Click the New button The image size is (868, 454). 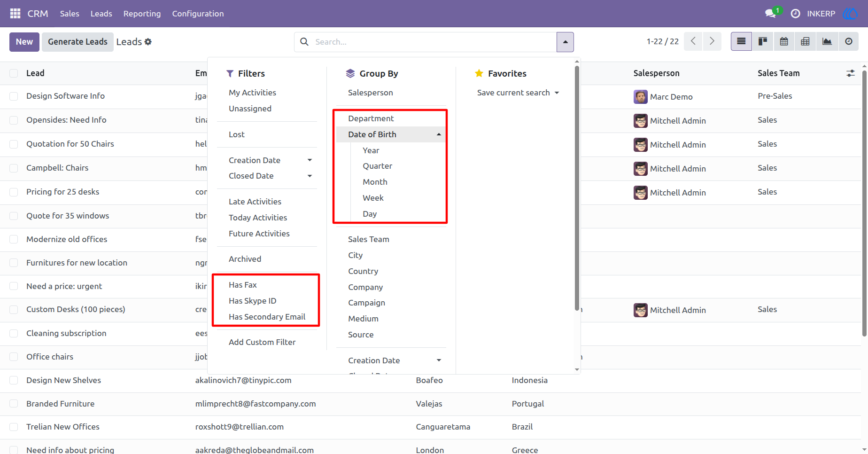click(x=24, y=42)
